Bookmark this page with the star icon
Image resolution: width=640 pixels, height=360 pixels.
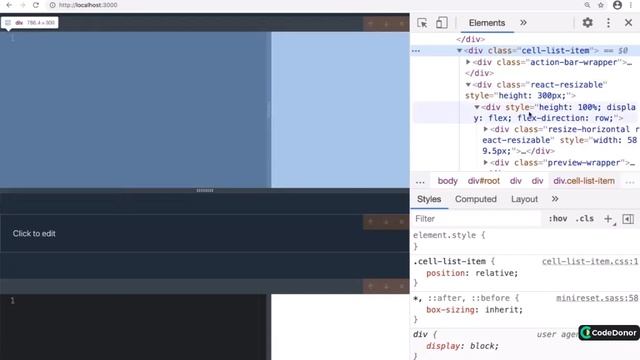(601, 5)
